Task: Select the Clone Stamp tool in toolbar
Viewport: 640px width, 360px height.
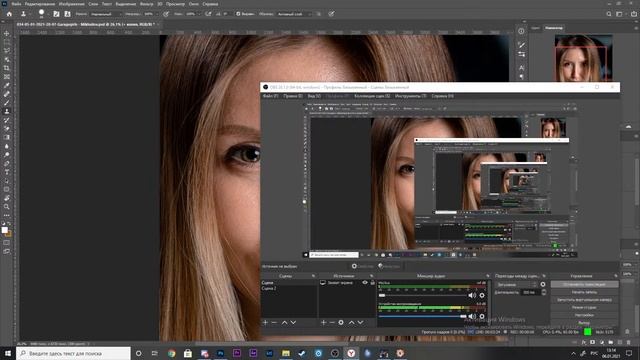Action: (7, 111)
